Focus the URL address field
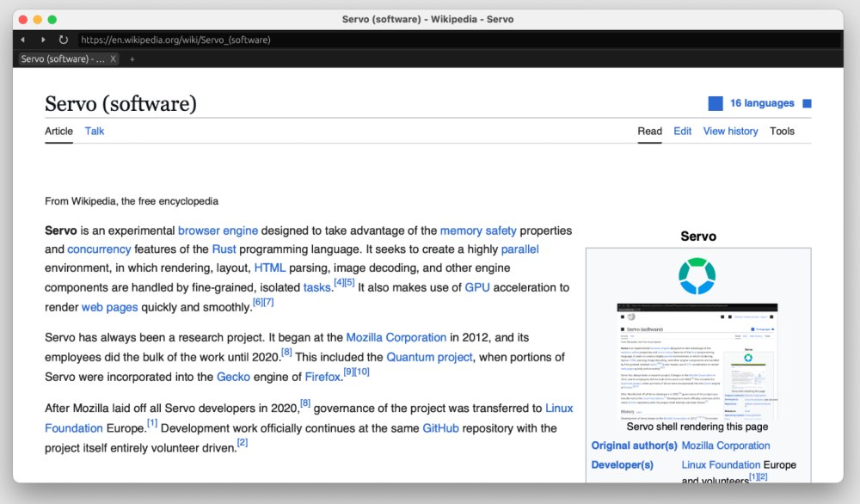860x504 pixels. [x=456, y=40]
